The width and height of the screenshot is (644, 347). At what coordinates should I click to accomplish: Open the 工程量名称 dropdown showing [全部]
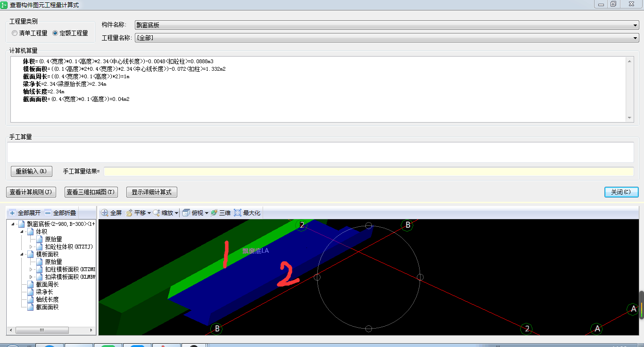tap(387, 38)
